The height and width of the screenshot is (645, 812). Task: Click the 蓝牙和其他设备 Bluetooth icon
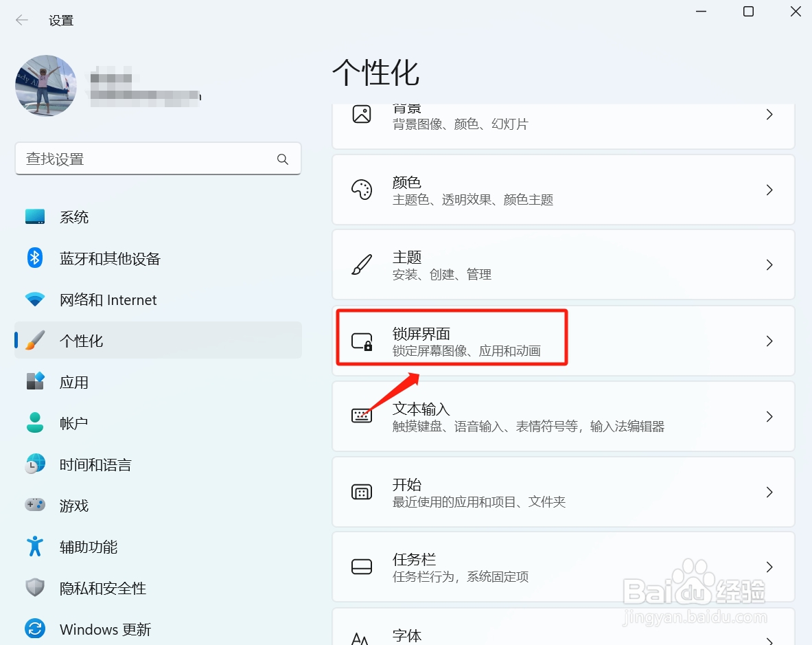pyautogui.click(x=35, y=258)
